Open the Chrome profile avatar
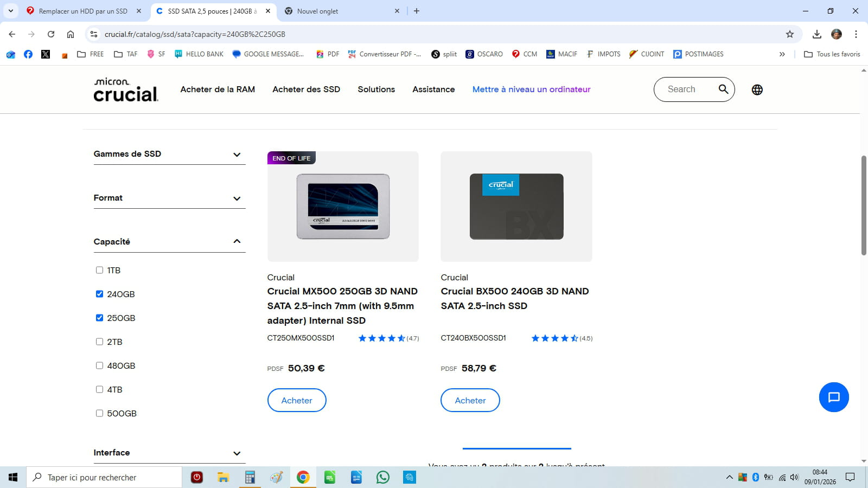 point(837,34)
